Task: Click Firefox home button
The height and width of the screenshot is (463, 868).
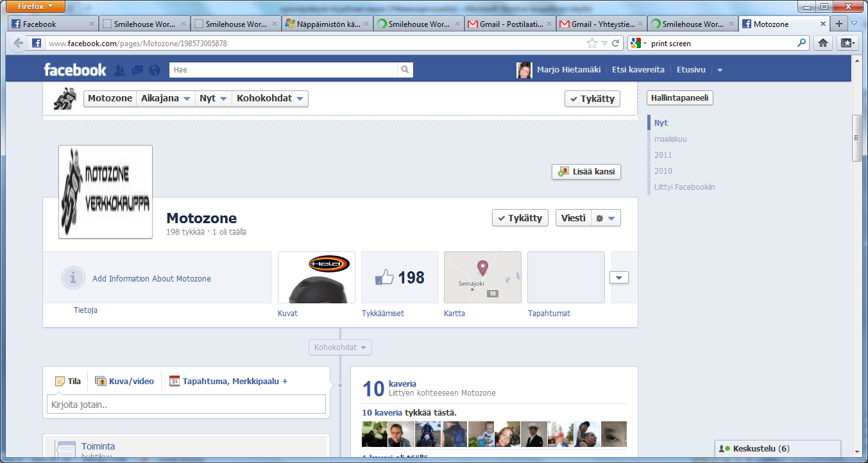Action: point(823,43)
